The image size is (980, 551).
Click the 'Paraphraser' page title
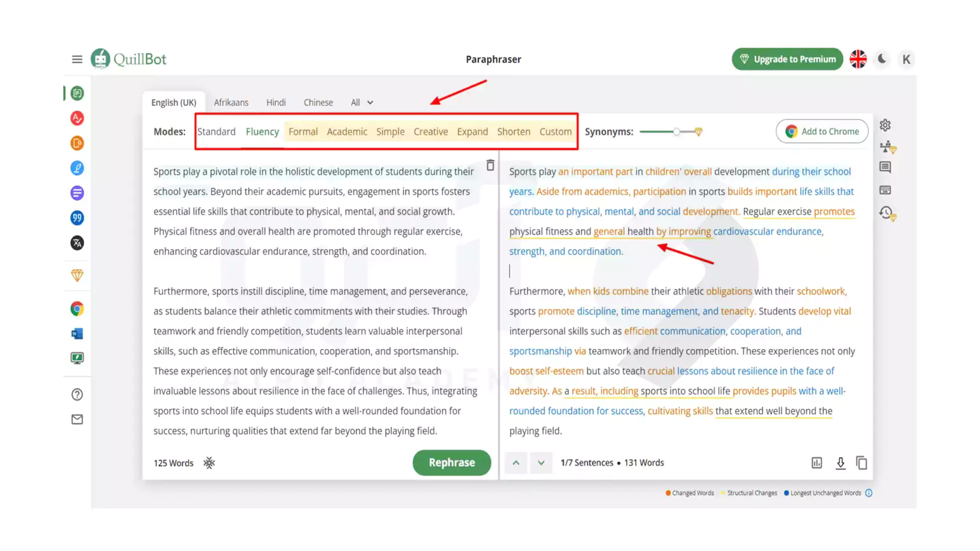coord(494,59)
